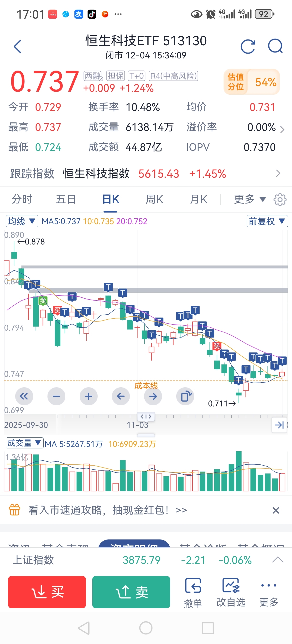This screenshot has width=292, height=644.
Task: Zoom out chart with minus button
Action: click(56, 396)
